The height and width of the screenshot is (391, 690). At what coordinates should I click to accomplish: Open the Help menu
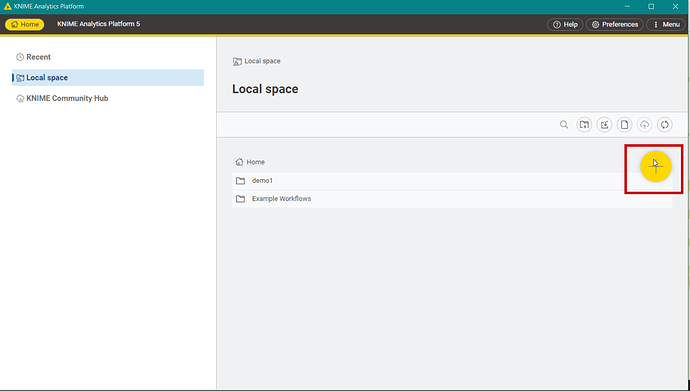pos(565,24)
